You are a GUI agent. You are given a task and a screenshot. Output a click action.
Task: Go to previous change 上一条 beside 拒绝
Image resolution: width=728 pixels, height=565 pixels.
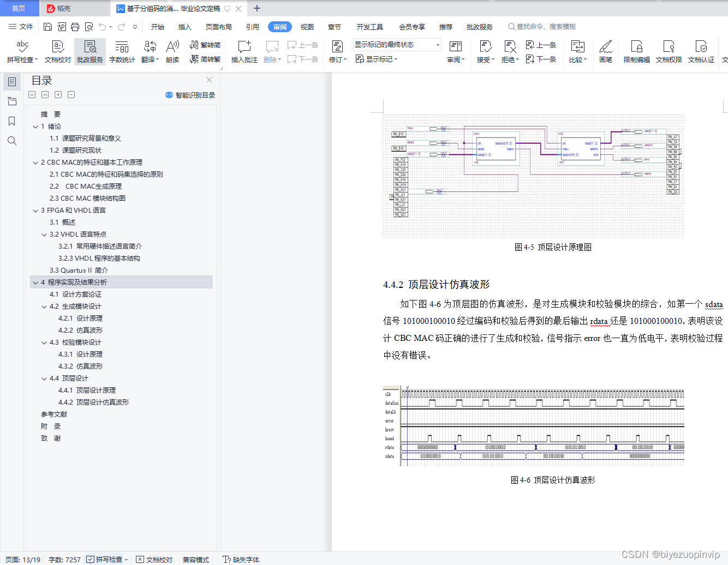541,45
